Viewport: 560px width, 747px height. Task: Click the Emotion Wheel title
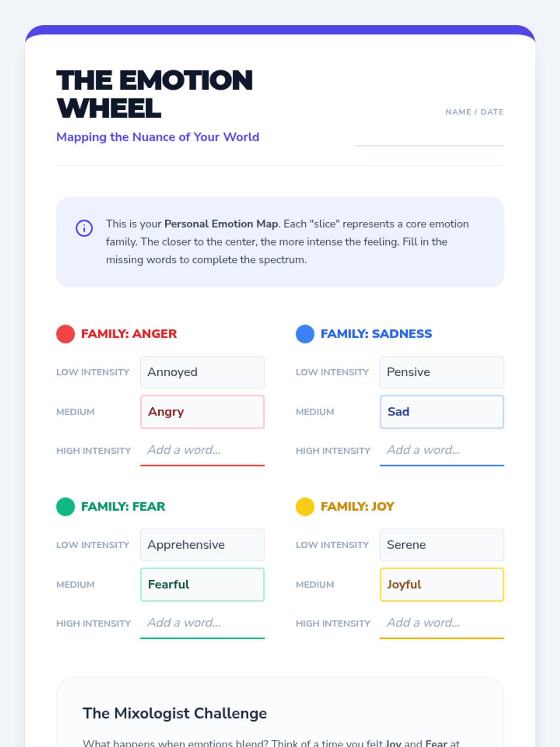pos(154,94)
